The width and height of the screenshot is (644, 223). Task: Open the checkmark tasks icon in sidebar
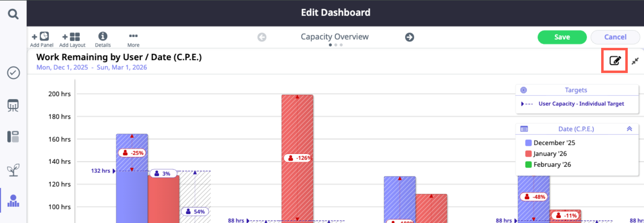(13, 73)
